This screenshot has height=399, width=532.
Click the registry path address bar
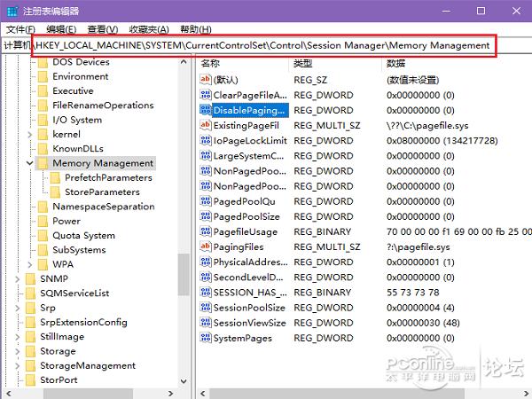[264, 45]
